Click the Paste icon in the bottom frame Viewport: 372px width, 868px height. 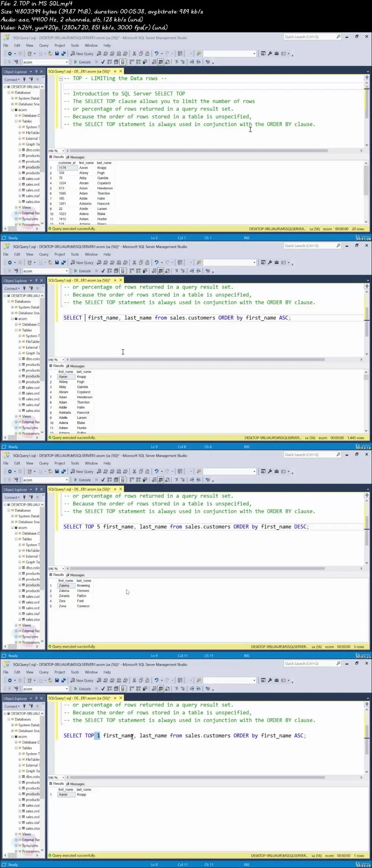(x=147, y=681)
